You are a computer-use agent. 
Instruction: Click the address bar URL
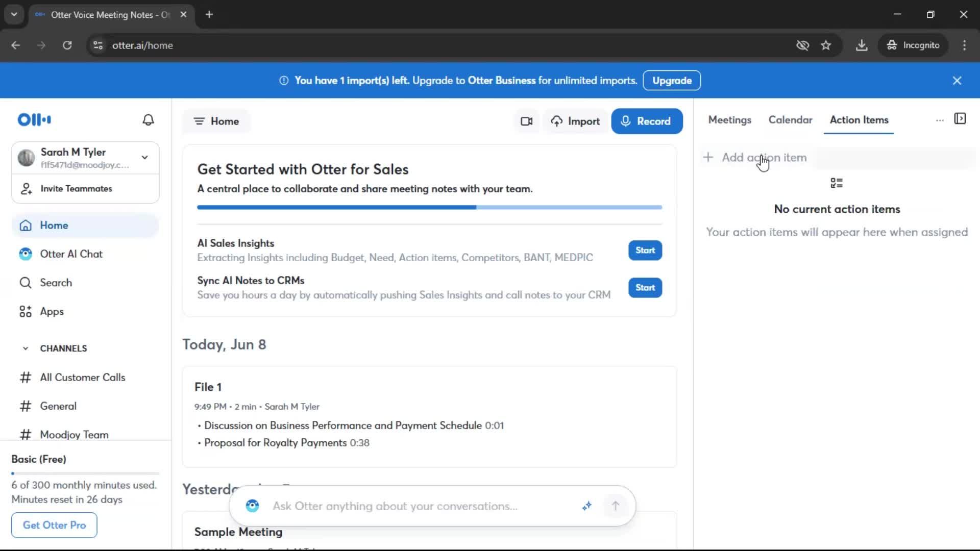[x=142, y=45]
